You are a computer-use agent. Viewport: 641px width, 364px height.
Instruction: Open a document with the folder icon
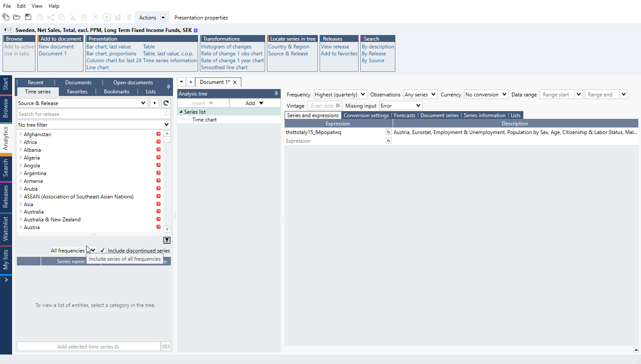(16, 17)
